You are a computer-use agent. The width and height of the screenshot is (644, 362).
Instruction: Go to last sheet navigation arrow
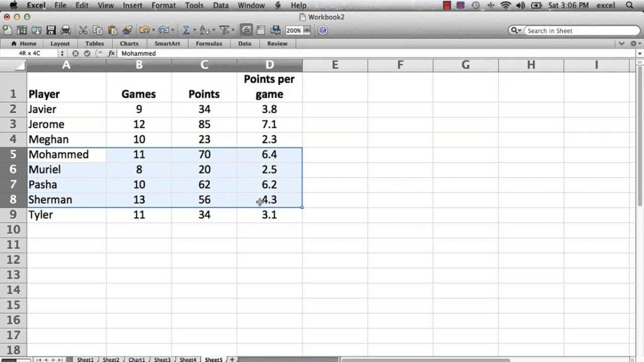(x=61, y=359)
